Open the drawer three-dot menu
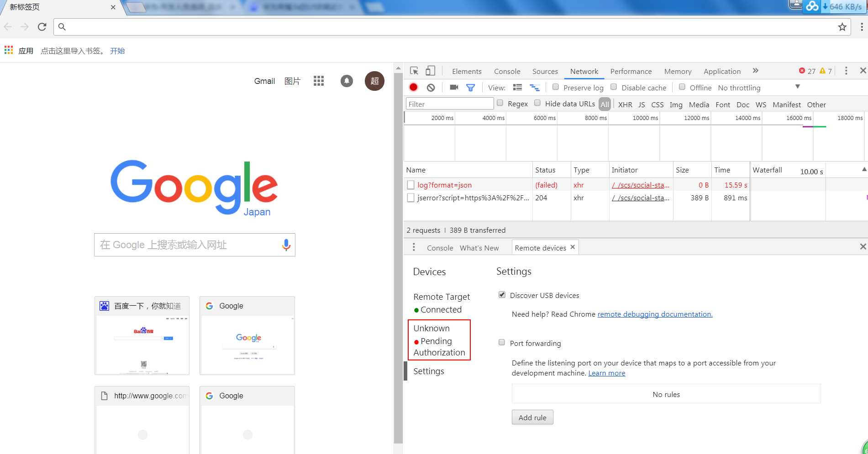Viewport: 868px width, 454px height. [414, 247]
